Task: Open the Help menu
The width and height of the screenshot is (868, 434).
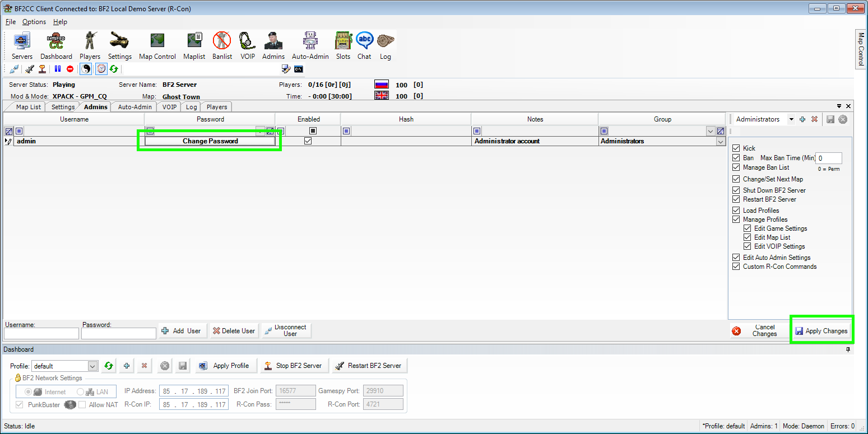Action: coord(60,22)
